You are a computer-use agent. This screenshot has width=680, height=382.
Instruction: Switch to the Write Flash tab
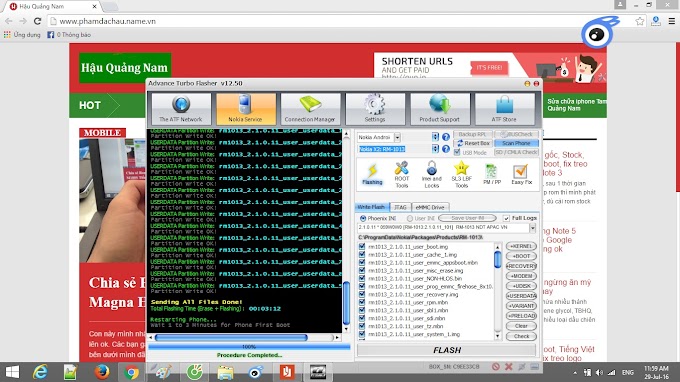point(371,207)
